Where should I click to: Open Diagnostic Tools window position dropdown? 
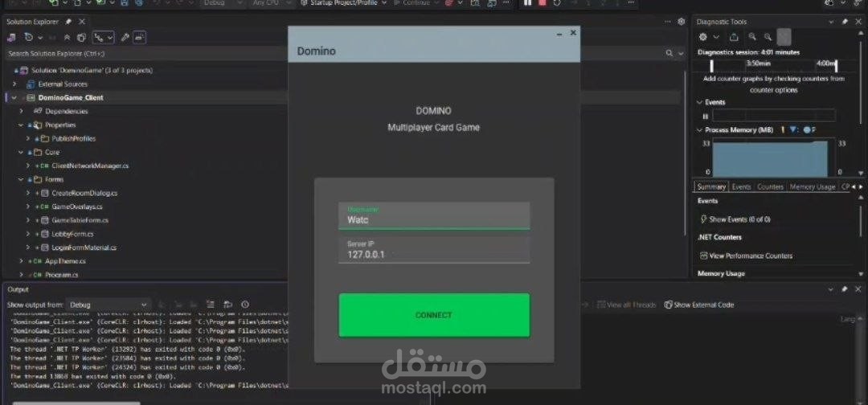831,22
